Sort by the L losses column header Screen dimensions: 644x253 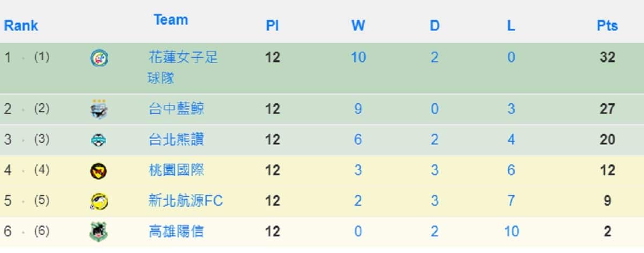(x=511, y=26)
